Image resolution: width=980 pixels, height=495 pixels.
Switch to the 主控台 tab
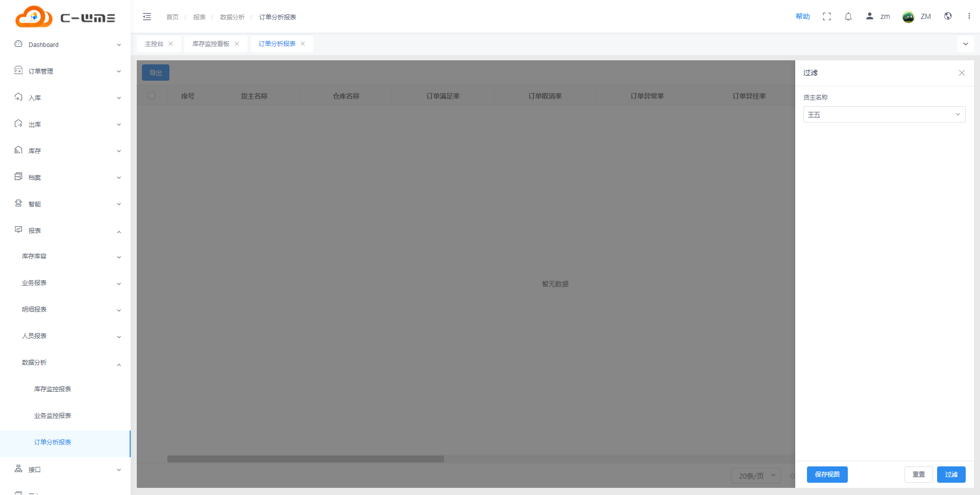click(x=154, y=44)
